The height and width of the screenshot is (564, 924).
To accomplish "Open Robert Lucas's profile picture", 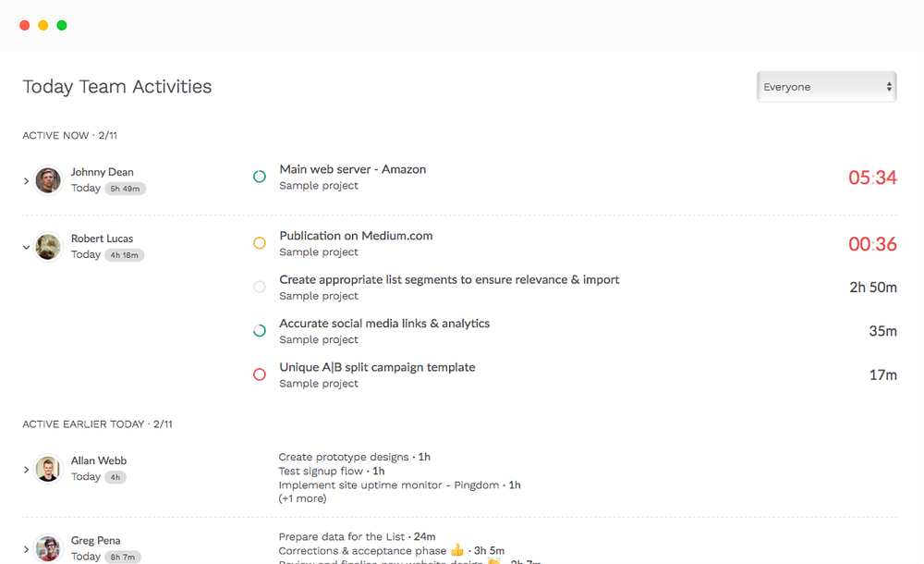I will [48, 247].
